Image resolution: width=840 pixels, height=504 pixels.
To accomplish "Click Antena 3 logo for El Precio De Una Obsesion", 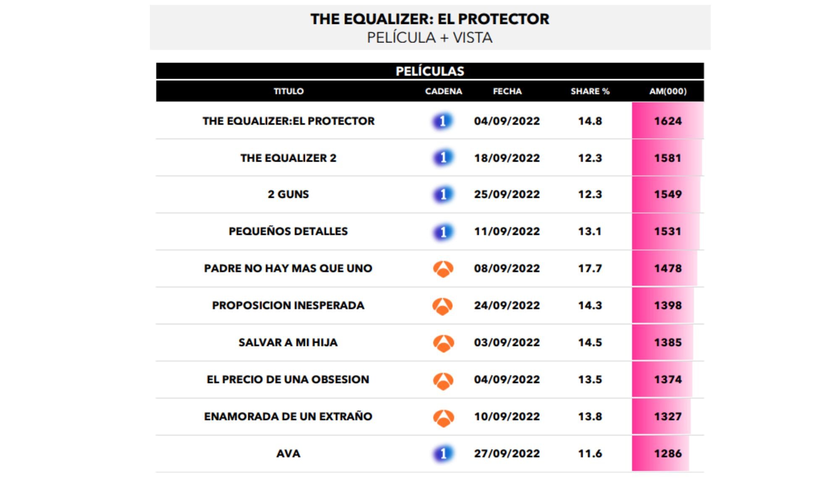I will pos(443,380).
